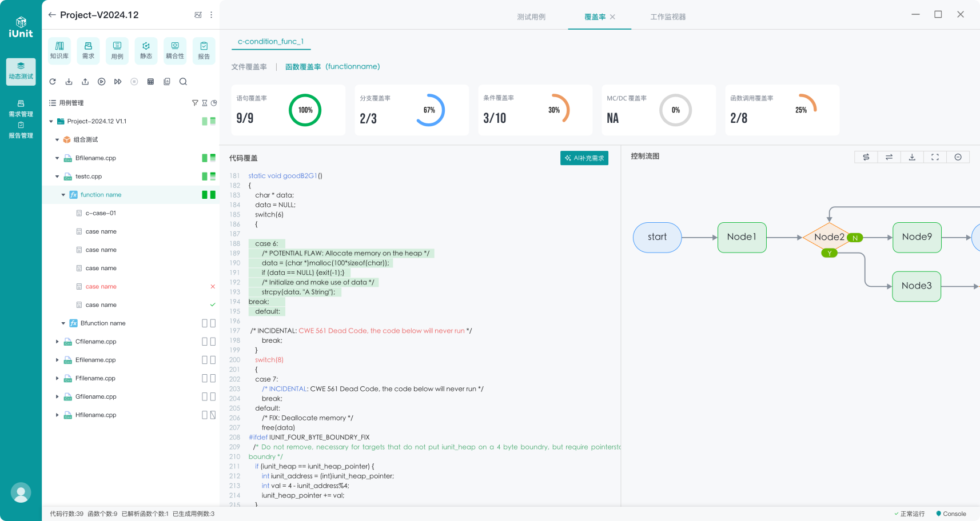The image size is (980, 521).
Task: Open the 报告 report icon
Action: tap(204, 50)
